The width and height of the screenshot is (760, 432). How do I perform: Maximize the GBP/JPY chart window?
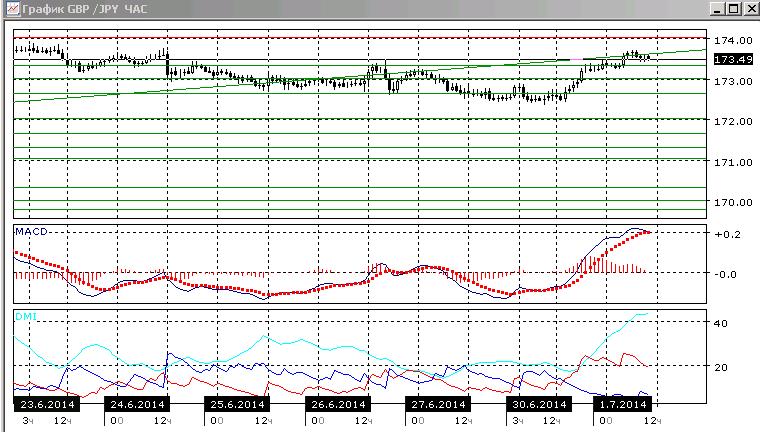[x=734, y=9]
